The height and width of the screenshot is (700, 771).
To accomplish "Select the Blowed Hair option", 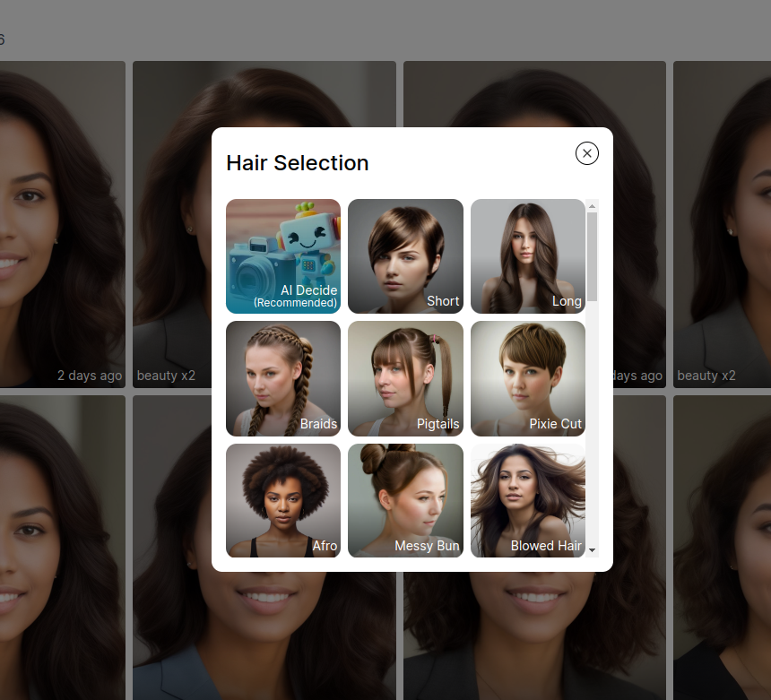I will [527, 500].
